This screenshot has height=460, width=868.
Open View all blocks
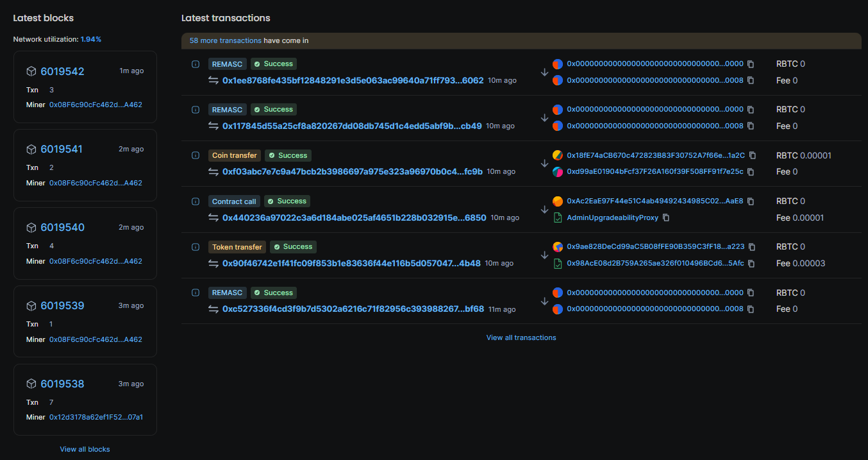[x=85, y=448]
